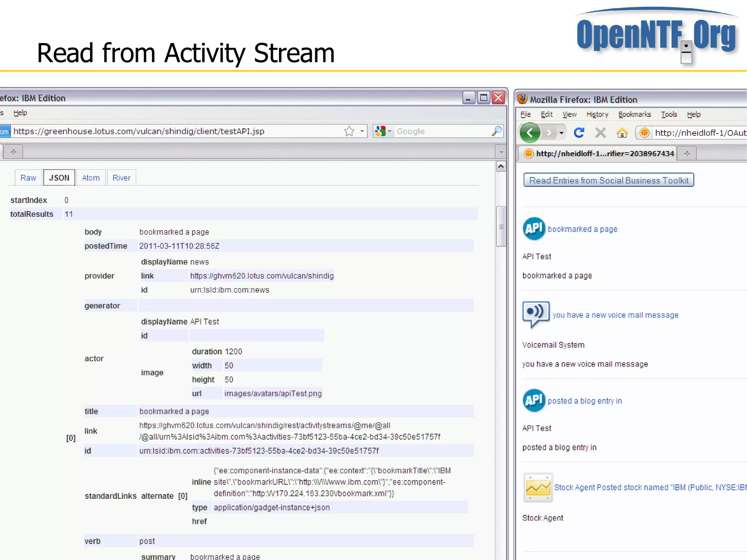Click the ghvm620 provider link URL
Screen dimensions: 747x560
[262, 276]
